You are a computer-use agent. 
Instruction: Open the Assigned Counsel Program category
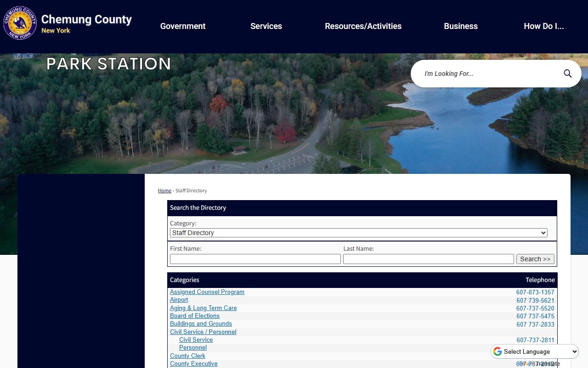click(x=207, y=292)
